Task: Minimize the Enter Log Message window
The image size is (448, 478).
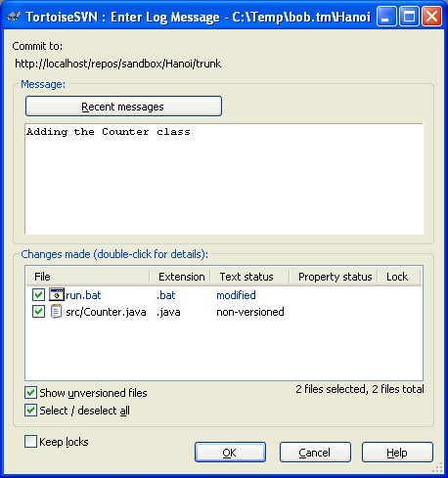Action: click(x=386, y=16)
